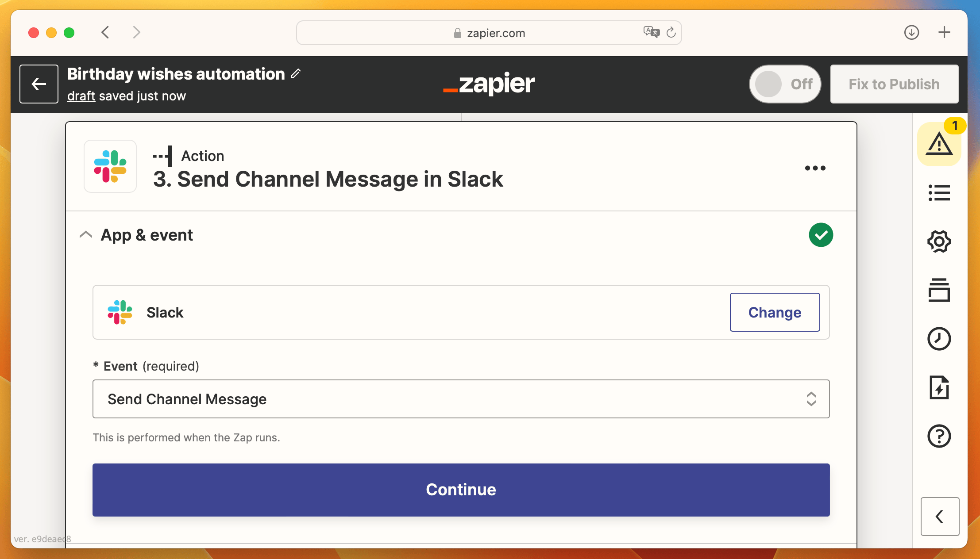Click the help/question mark icon
980x559 pixels.
pyautogui.click(x=940, y=435)
